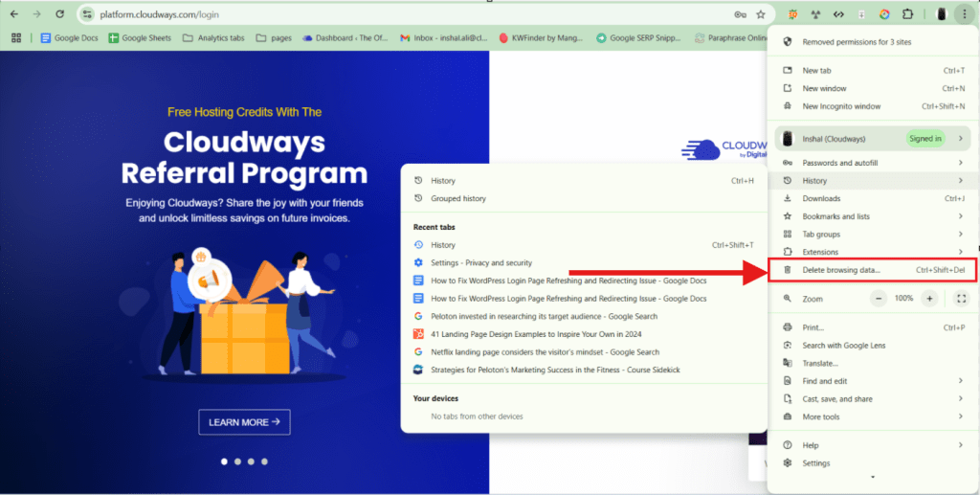Select the third carousel dot
This screenshot has width=980, height=495.
[x=252, y=461]
